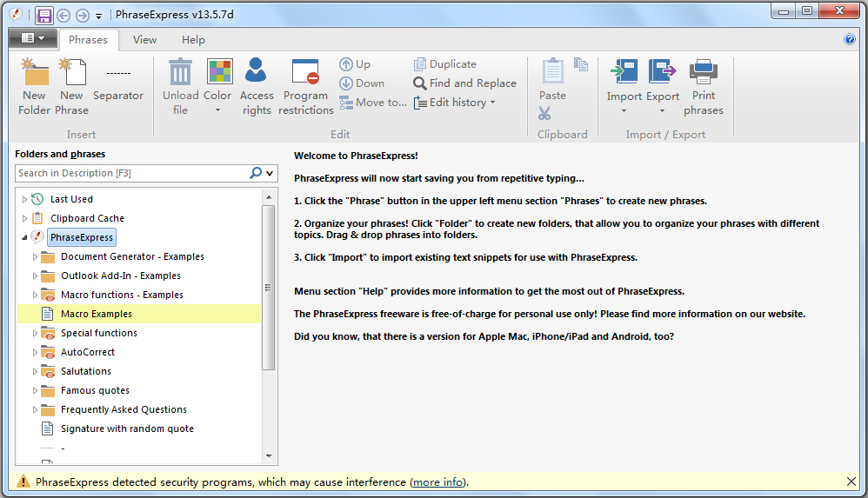The image size is (868, 498).
Task: Expand Document Generator - Examples folder
Action: tap(35, 256)
